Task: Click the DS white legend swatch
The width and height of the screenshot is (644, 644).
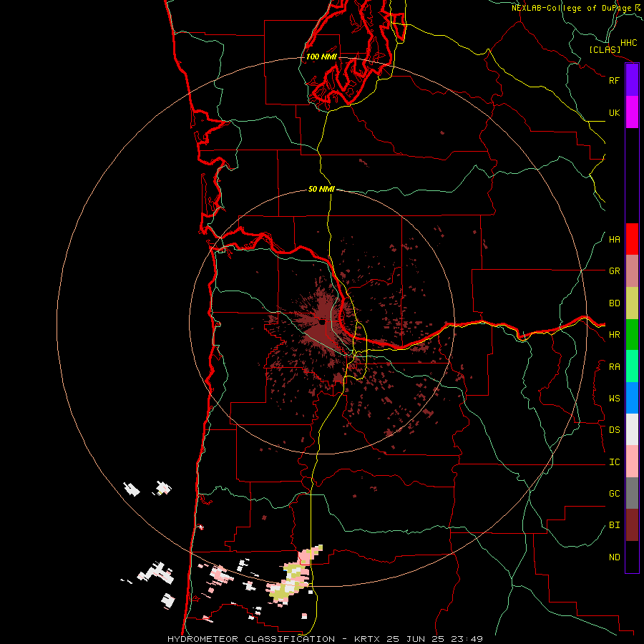Action: (632, 429)
